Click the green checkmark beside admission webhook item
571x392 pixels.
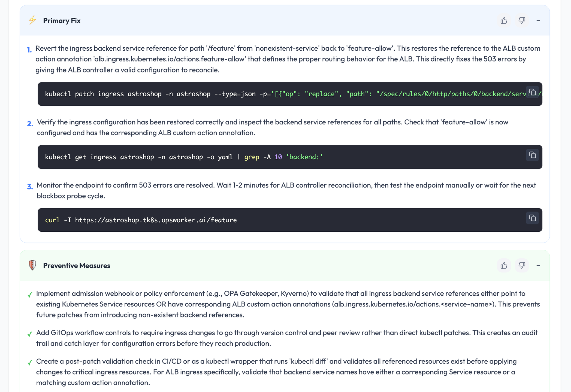(x=30, y=295)
